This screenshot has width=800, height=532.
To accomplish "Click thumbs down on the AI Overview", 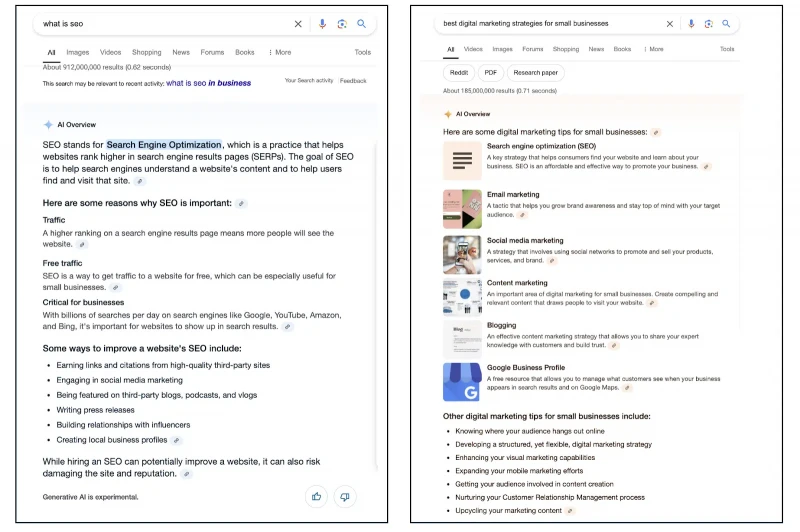I will 345,496.
